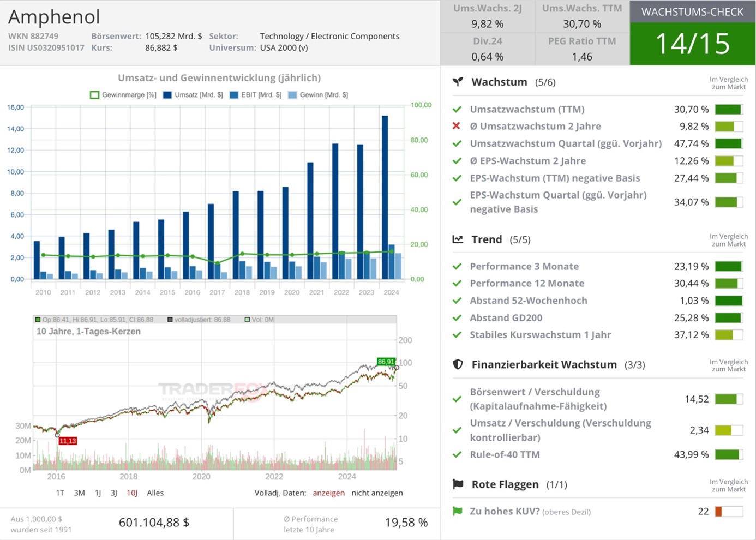
Task: Toggle the volladjustiert series legend
Action: [199, 320]
